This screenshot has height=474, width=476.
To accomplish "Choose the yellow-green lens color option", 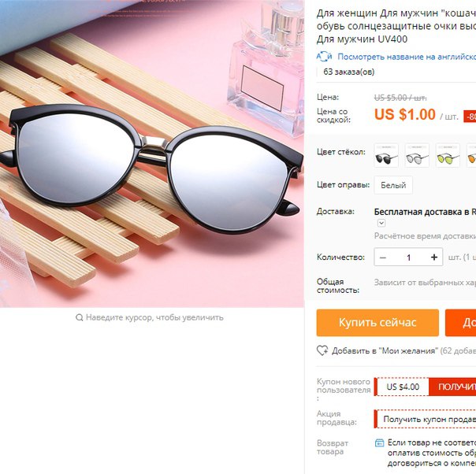I will (448, 155).
